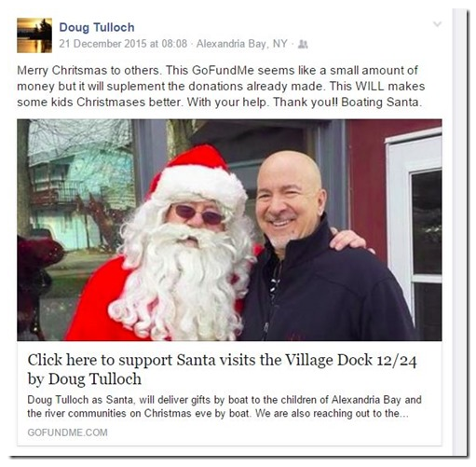Open Doug Tulloch's sunset profile picture

pos(34,35)
